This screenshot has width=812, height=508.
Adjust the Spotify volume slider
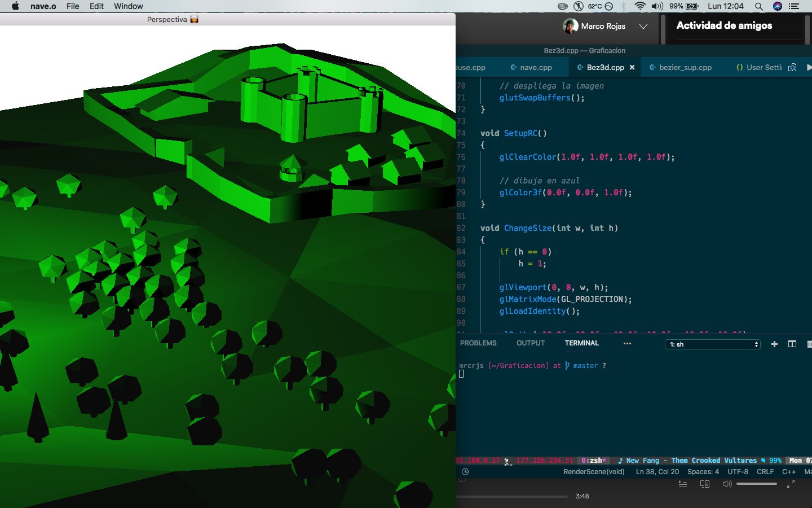click(x=757, y=484)
